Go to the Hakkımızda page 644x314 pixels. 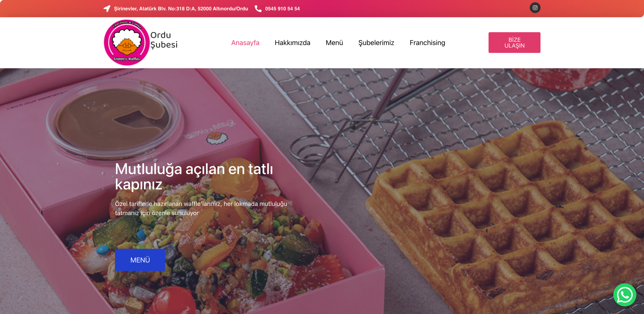click(292, 43)
